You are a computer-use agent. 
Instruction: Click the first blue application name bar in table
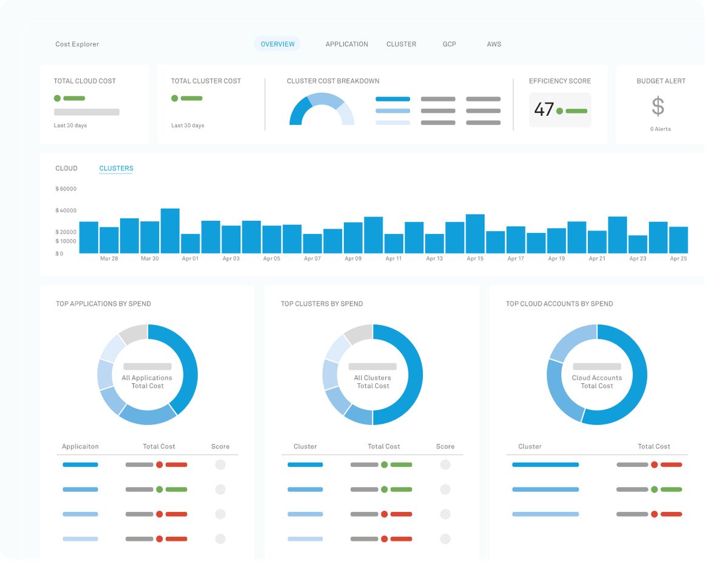click(80, 465)
